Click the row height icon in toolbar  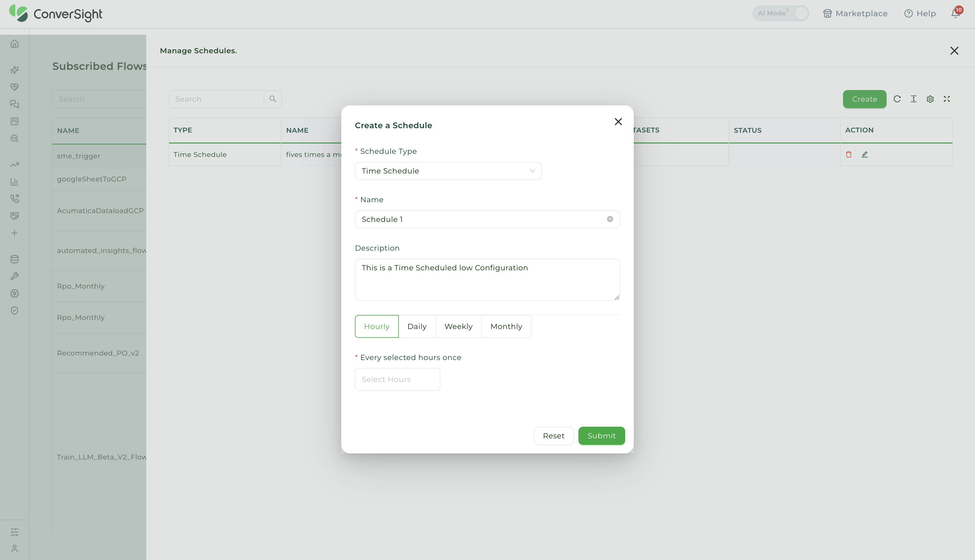coord(914,99)
